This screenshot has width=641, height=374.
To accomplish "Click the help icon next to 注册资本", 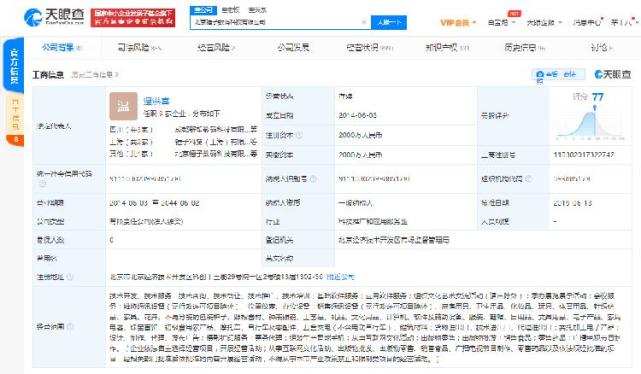I will pyautogui.click(x=299, y=135).
